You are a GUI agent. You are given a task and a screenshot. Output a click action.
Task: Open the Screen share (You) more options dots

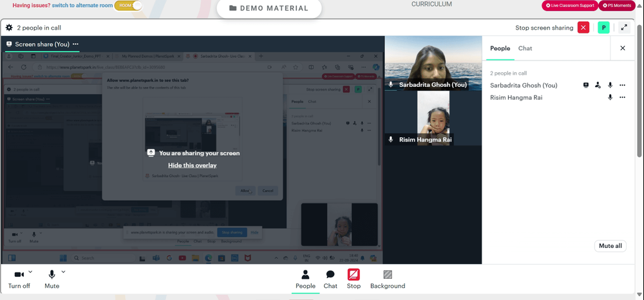(75, 44)
